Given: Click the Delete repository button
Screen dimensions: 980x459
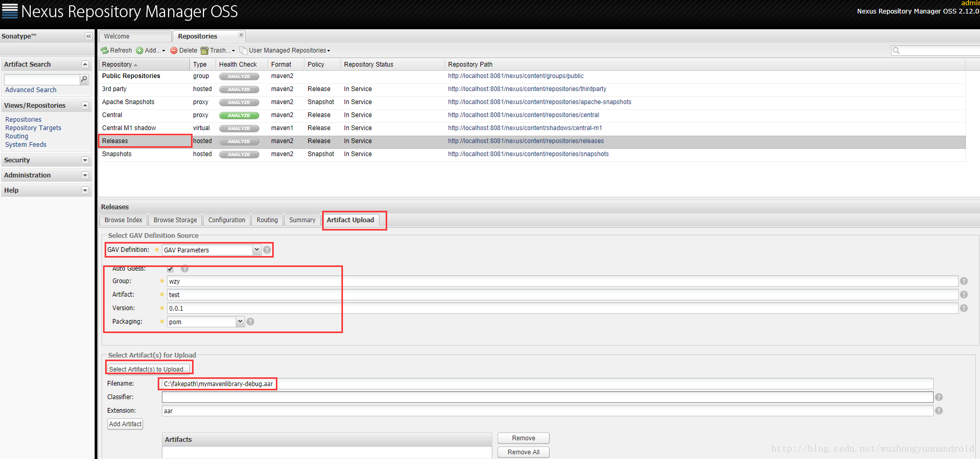Looking at the screenshot, I should [184, 50].
